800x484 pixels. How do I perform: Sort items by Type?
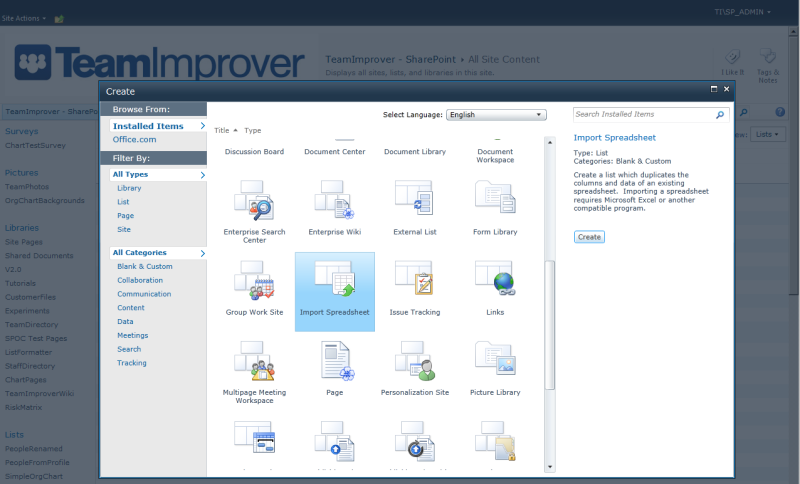click(253, 131)
